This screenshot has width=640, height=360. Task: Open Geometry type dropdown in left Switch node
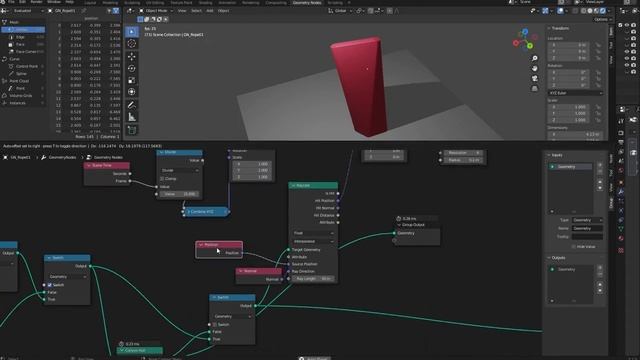tap(67, 277)
